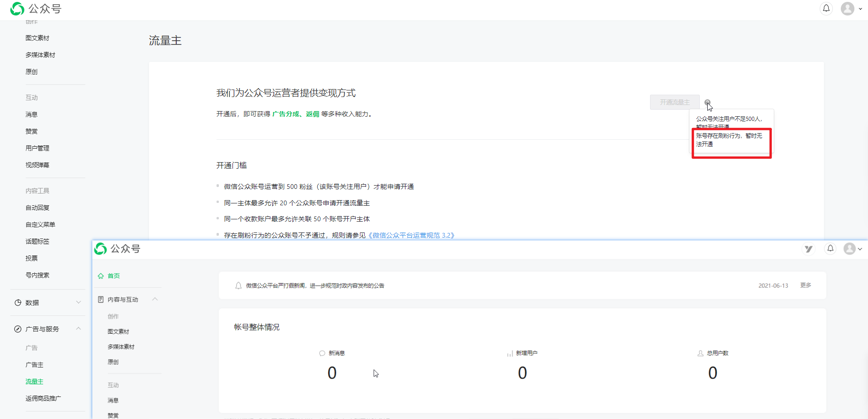Open 视频弹幕 in the sidebar

[37, 165]
